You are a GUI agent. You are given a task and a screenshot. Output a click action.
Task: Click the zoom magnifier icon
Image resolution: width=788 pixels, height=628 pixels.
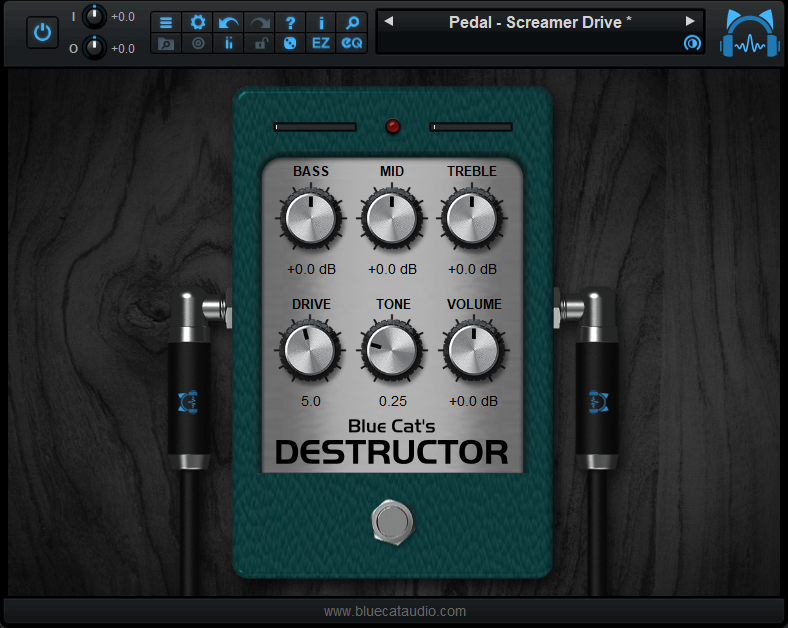click(x=352, y=23)
